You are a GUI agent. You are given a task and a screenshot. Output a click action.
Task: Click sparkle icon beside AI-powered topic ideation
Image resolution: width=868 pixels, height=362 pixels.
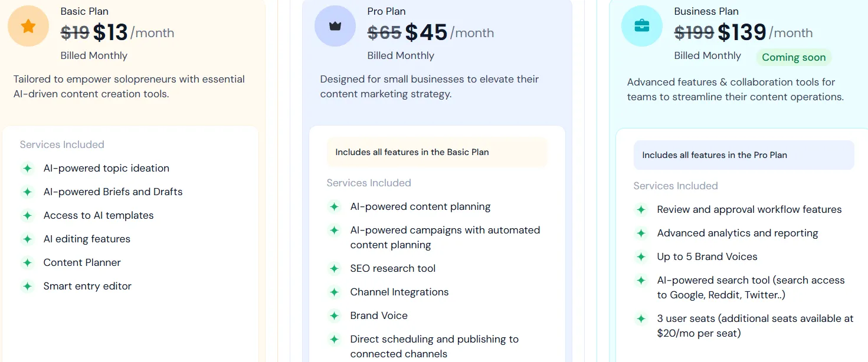(27, 169)
